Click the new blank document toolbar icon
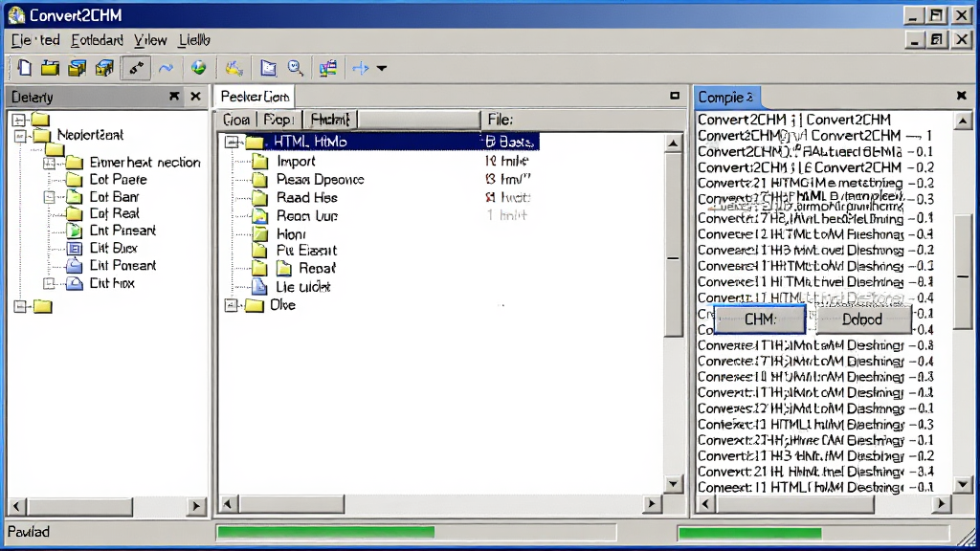The width and height of the screenshot is (980, 551). coord(24,68)
